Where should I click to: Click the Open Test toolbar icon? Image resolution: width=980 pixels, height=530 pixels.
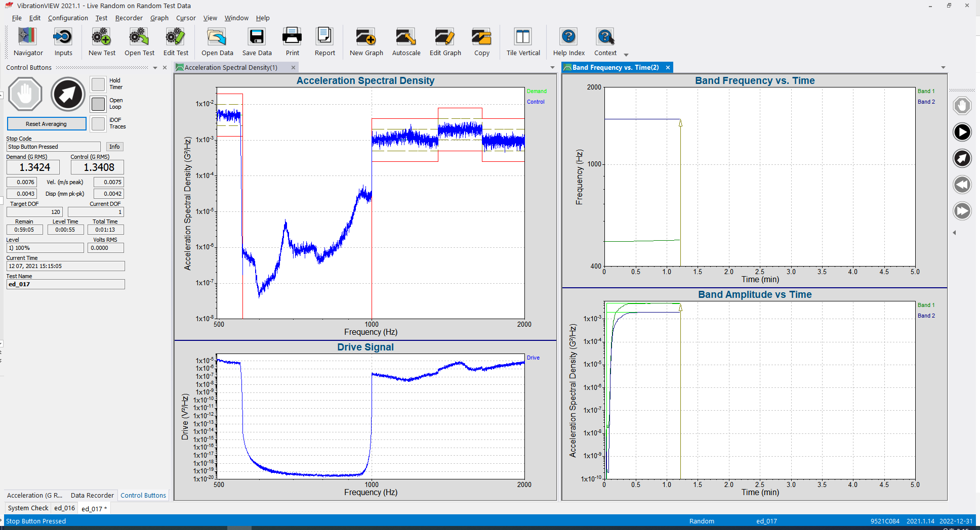139,41
